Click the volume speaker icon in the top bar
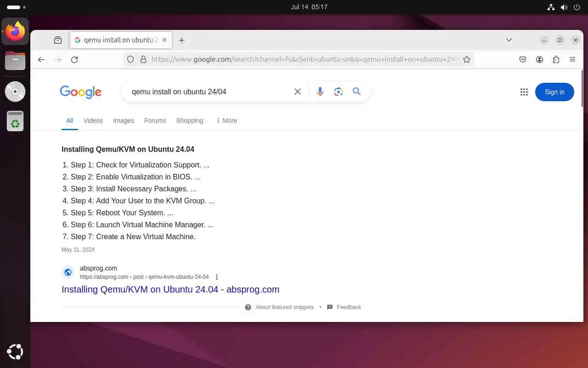The width and height of the screenshot is (588, 368). 564,7
